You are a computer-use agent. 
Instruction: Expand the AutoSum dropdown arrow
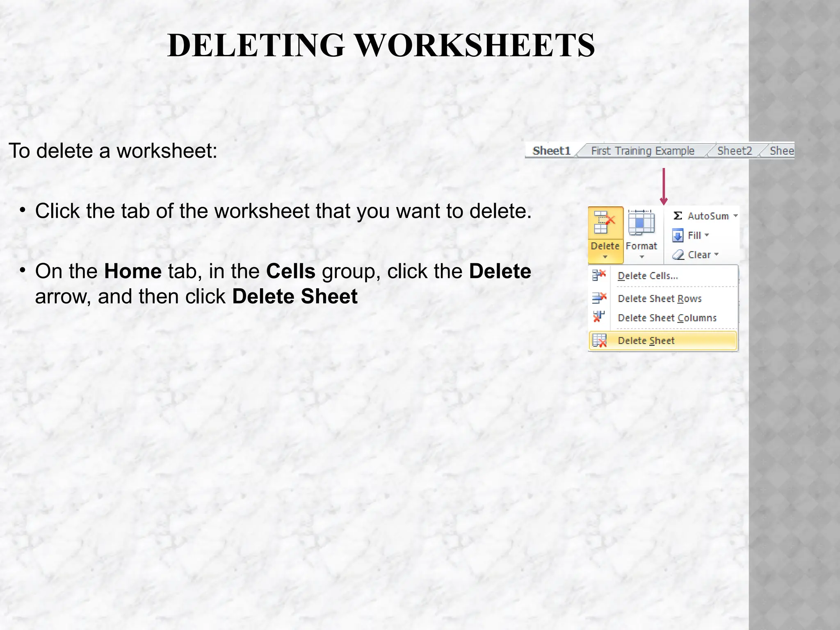click(735, 216)
